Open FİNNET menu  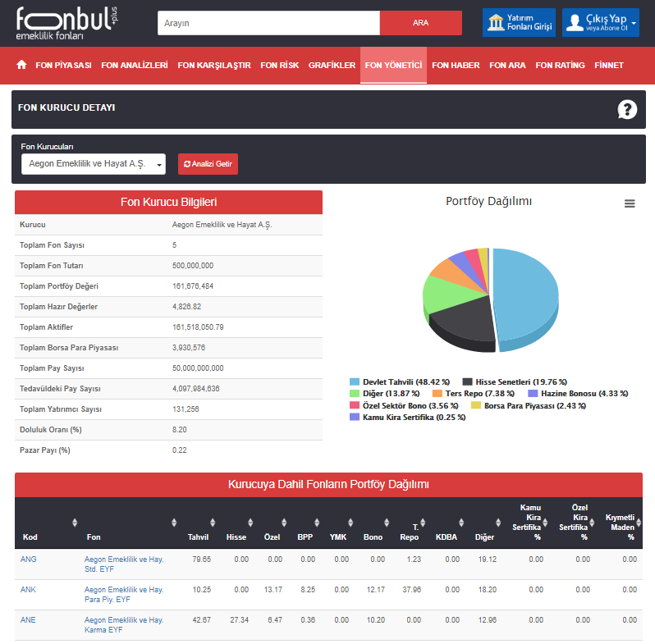point(609,65)
